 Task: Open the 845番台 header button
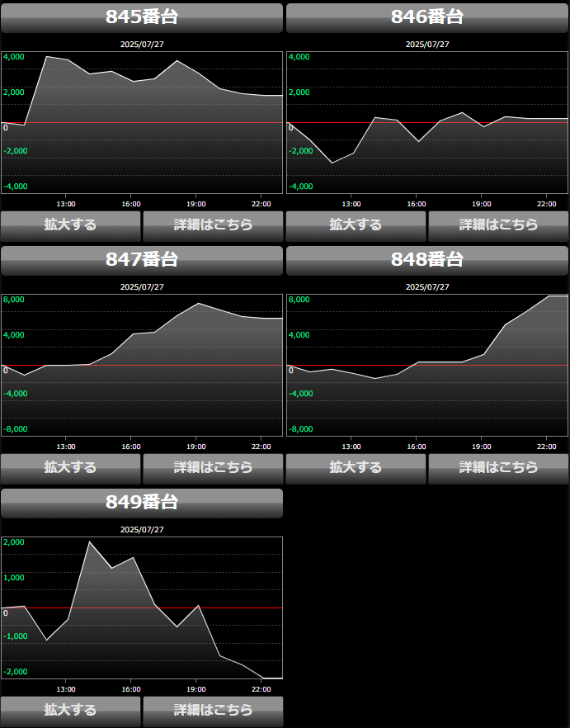click(142, 17)
